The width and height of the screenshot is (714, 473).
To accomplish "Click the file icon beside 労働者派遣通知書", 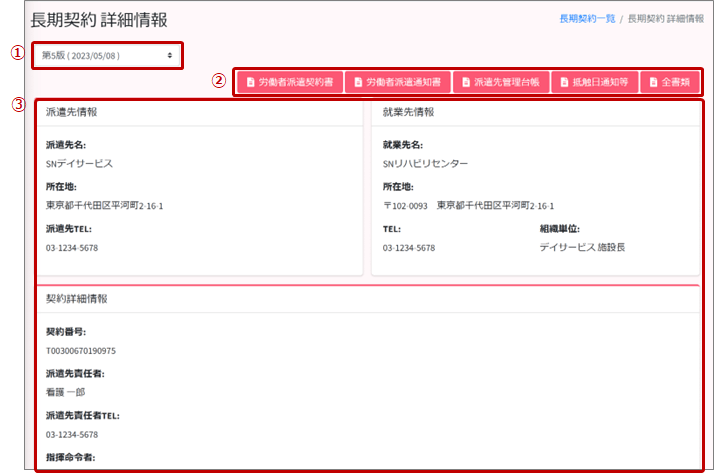I will 357,82.
